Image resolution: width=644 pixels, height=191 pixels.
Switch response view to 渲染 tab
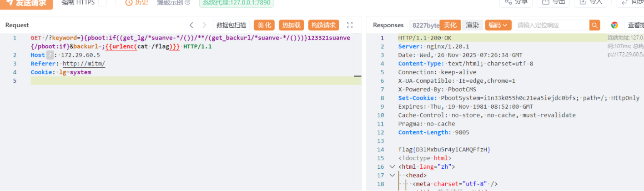pos(472,25)
